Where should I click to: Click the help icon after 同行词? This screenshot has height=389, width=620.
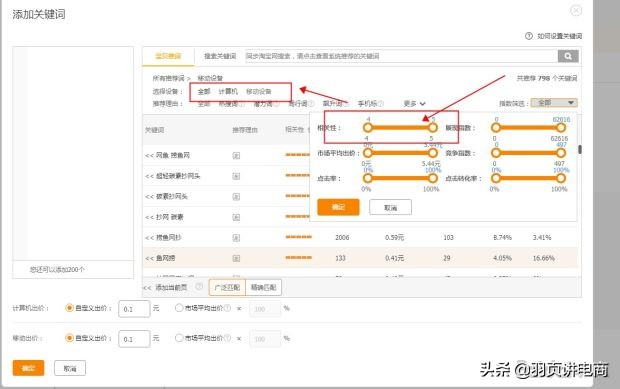tap(311, 104)
